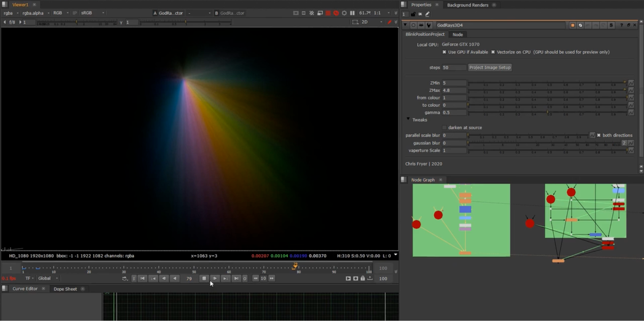Collapse the Tweaks group
This screenshot has height=321, width=644.
pos(408,119)
